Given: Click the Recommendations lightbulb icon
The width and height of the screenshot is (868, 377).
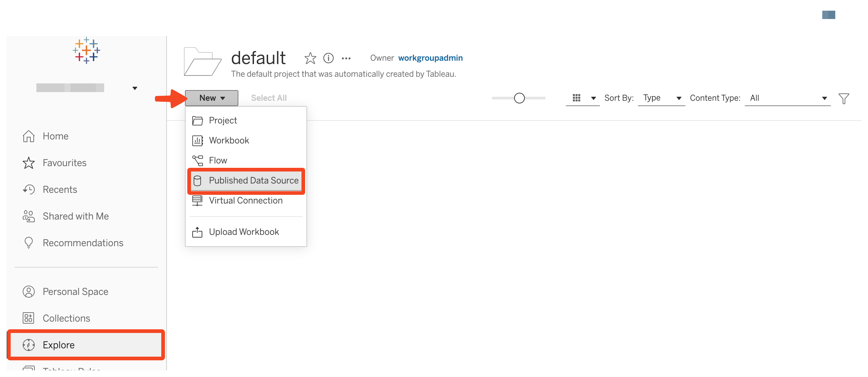Looking at the screenshot, I should click(x=29, y=243).
